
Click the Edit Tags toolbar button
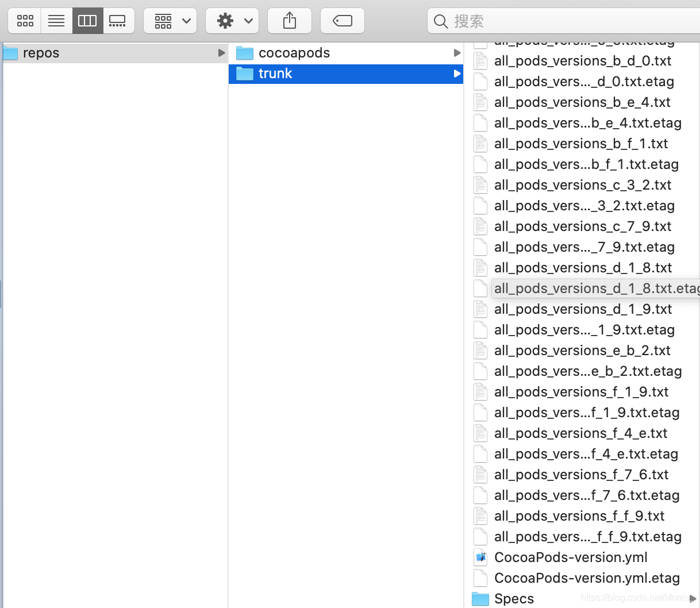(343, 21)
